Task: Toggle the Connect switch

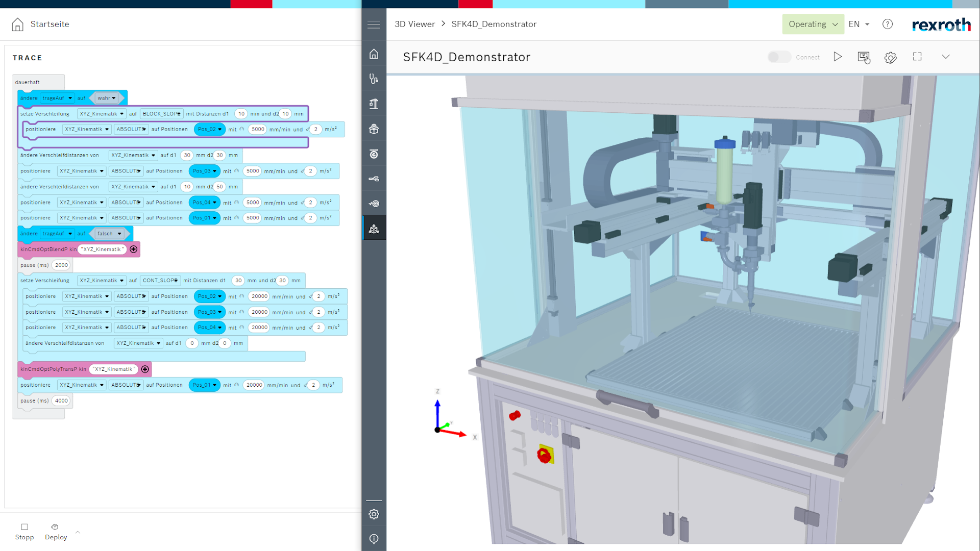Action: (x=779, y=57)
